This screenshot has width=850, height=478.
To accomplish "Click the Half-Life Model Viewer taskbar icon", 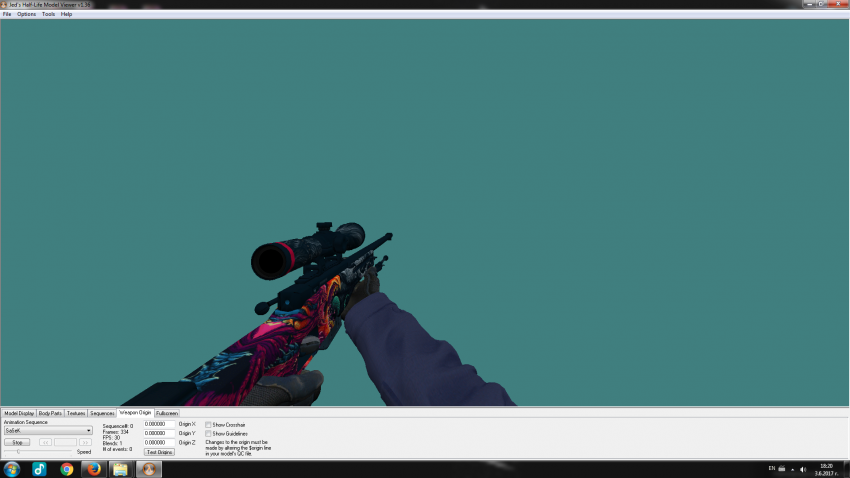I will click(148, 468).
